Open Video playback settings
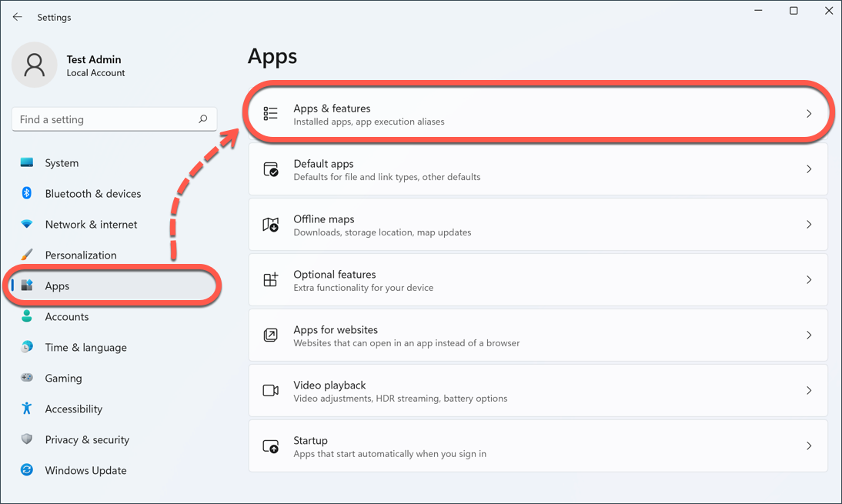 tap(538, 390)
